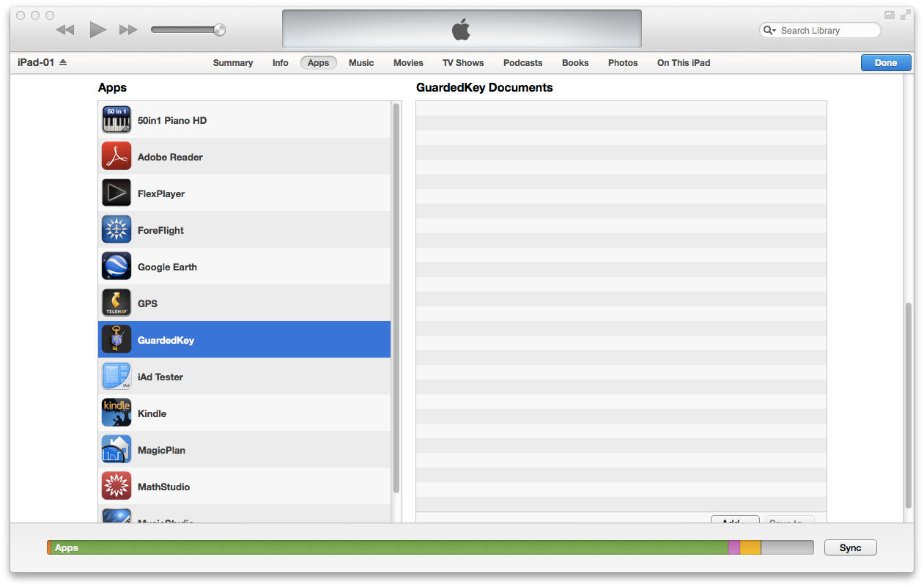Image resolution: width=924 pixels, height=587 pixels.
Task: Select the iAd Tester app icon
Action: pyautogui.click(x=117, y=377)
